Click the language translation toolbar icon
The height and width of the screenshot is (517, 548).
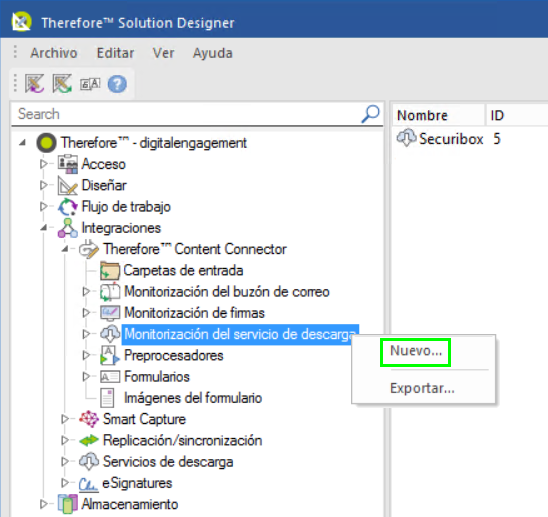click(90, 84)
